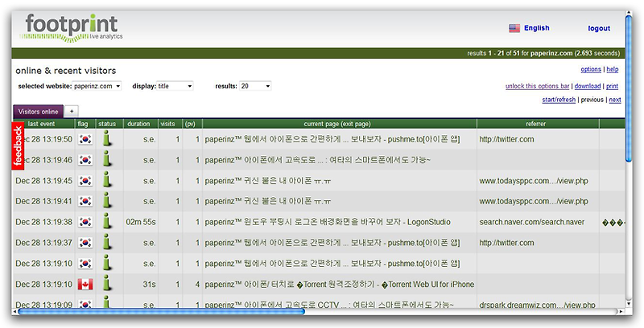Click Korean flag in 13:19:50 row
This screenshot has height=328, width=644.
[x=85, y=139]
